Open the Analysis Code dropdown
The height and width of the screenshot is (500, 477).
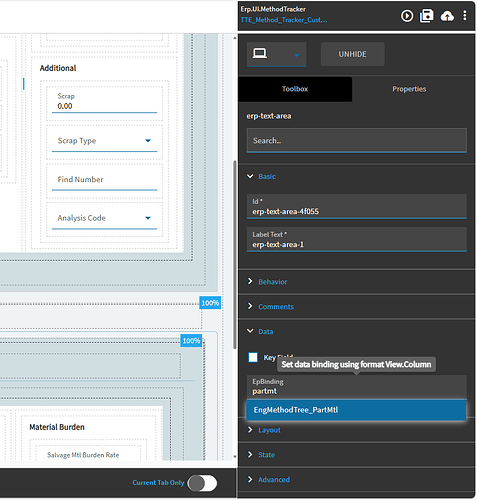pos(104,218)
